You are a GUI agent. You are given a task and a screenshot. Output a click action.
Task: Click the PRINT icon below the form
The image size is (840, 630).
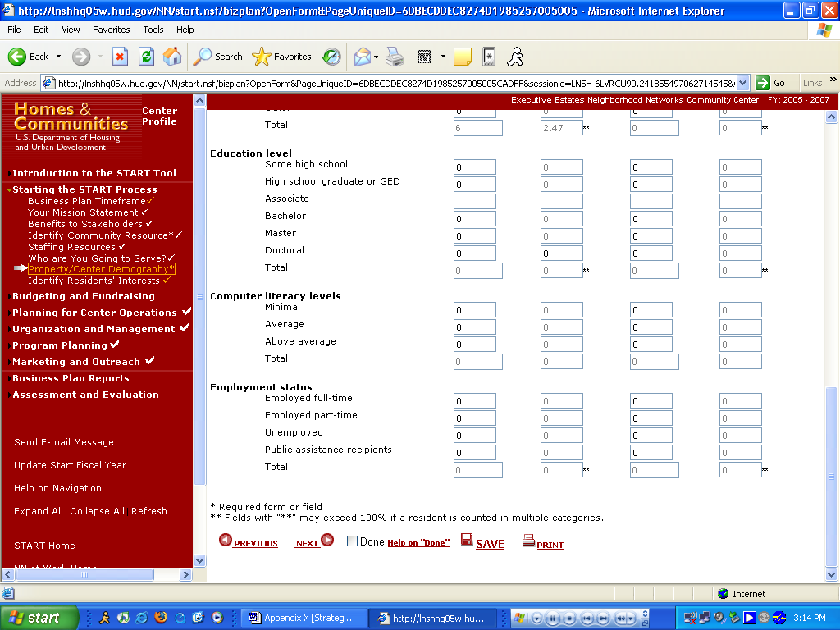[528, 541]
